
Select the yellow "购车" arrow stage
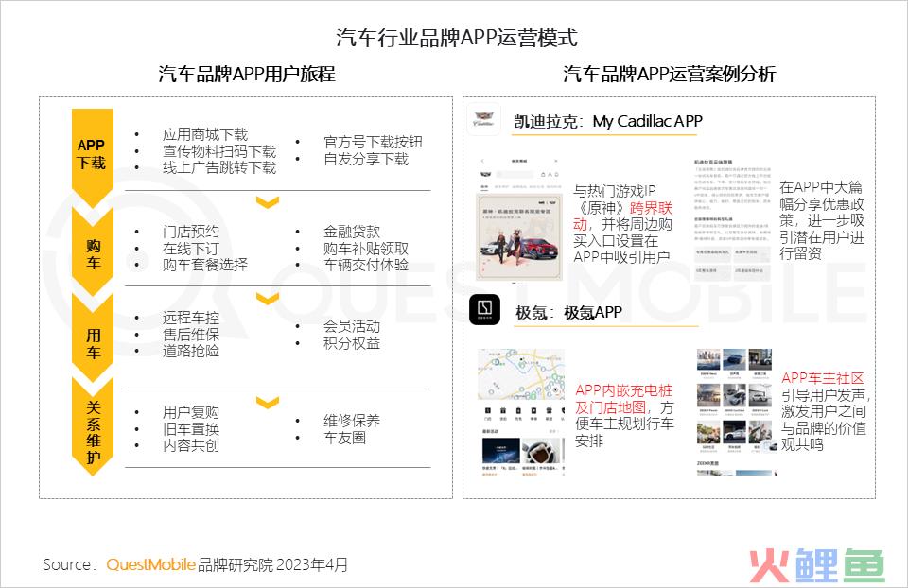92,251
